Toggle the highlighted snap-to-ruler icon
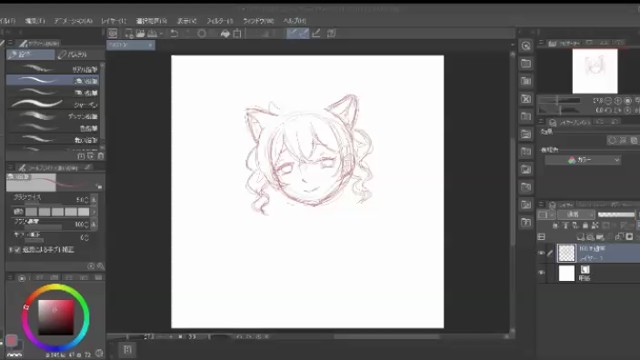This screenshot has width=640, height=360. [x=292, y=33]
